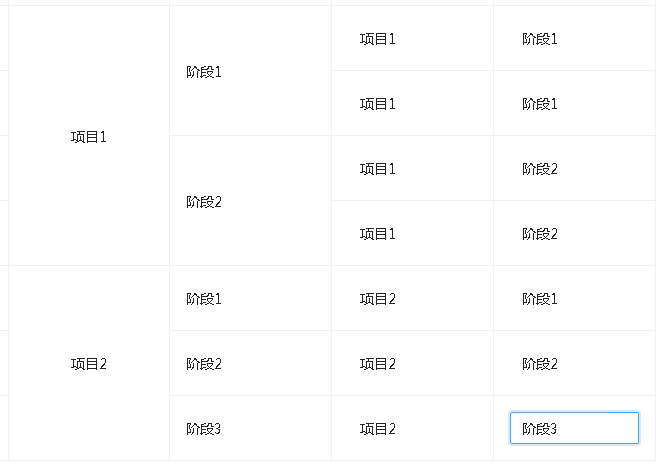The width and height of the screenshot is (660, 466).
Task: Click the merged 项目2 cell in first column
Action: (89, 364)
